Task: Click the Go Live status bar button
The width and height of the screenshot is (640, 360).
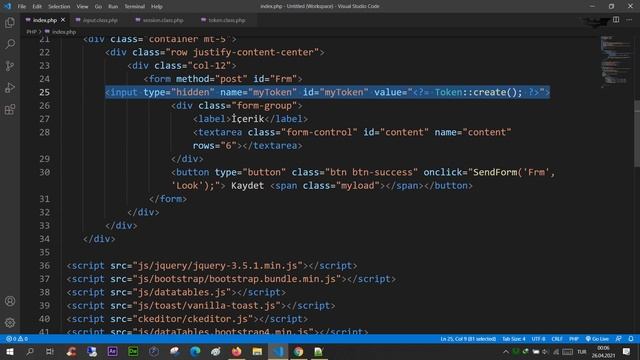Action: 597,339
